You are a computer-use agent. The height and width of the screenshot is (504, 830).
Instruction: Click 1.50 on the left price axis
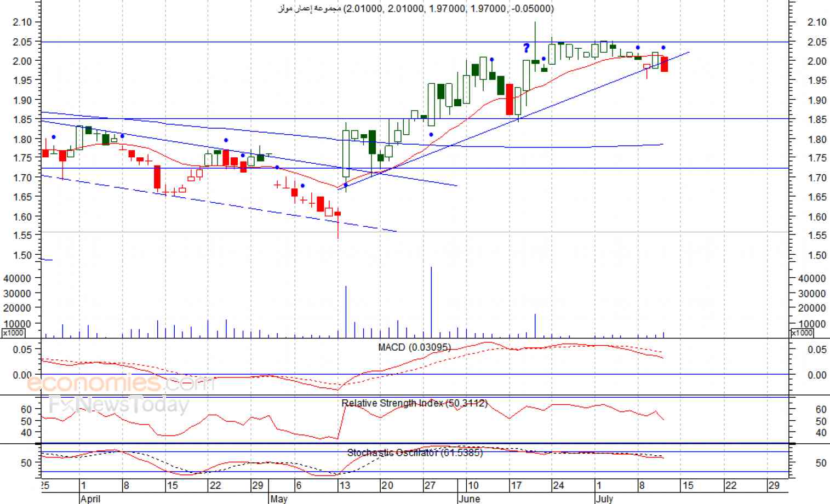[x=22, y=255]
